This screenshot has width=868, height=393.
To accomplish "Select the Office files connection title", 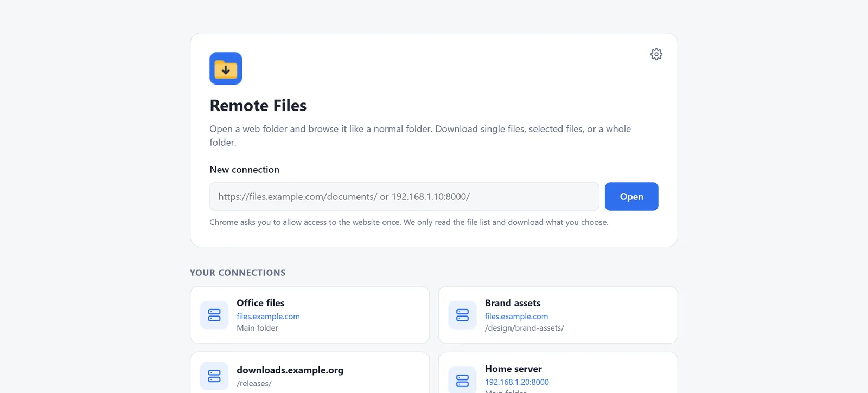I will [x=260, y=303].
